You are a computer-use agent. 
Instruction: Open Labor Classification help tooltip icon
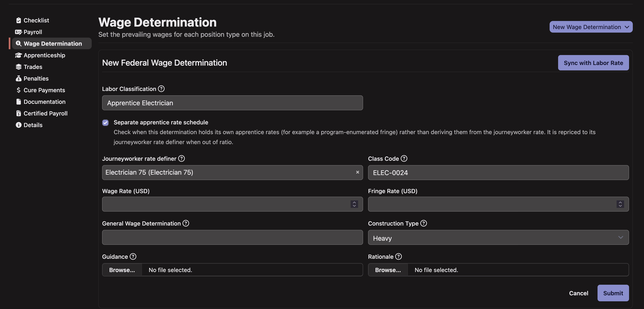click(x=161, y=89)
